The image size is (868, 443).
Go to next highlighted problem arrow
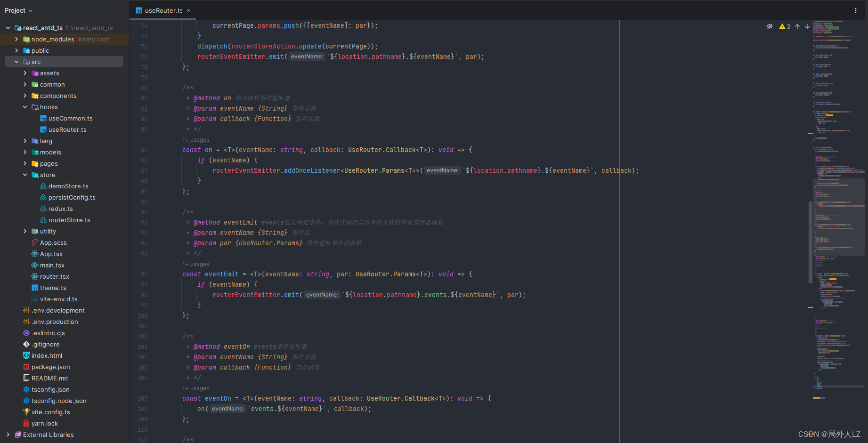[x=807, y=26]
